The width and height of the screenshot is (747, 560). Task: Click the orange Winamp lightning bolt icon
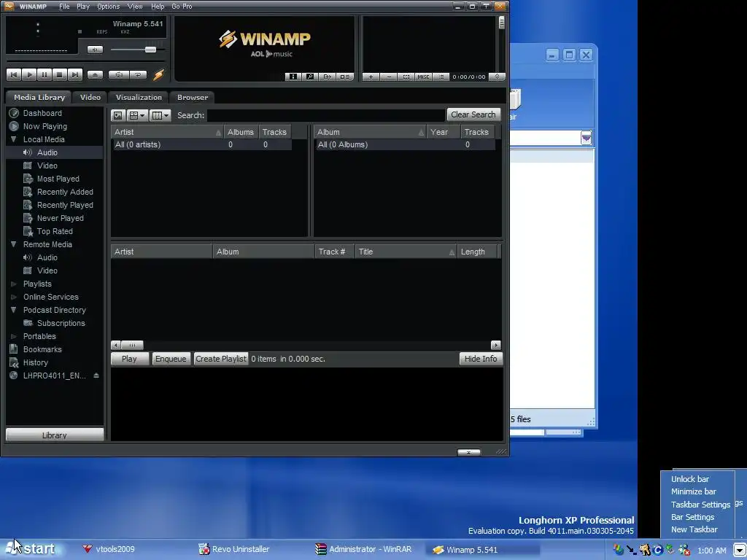point(158,74)
